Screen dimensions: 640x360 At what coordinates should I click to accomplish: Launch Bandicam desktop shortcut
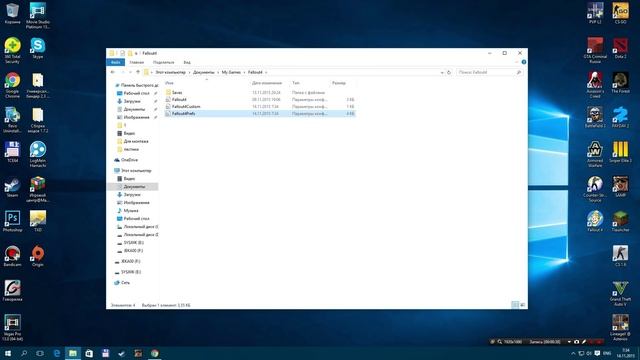(x=12, y=256)
